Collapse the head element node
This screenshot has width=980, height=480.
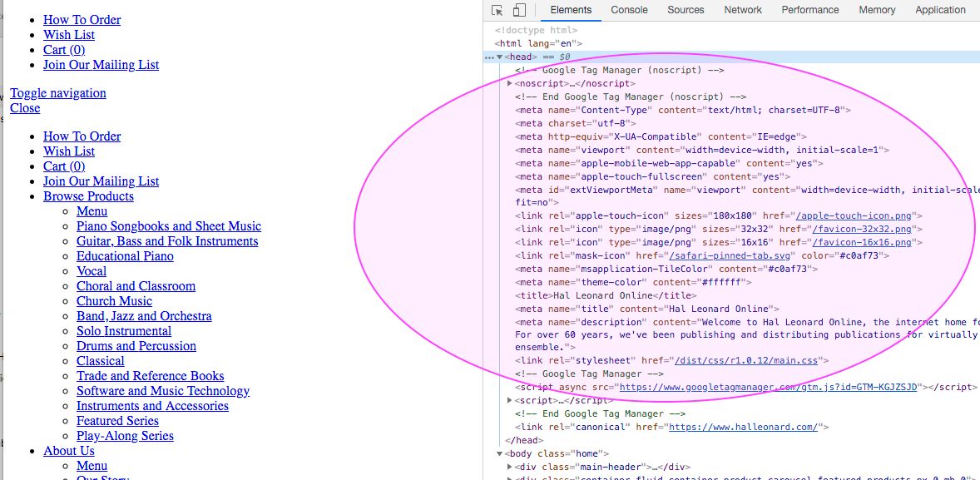pyautogui.click(x=499, y=57)
